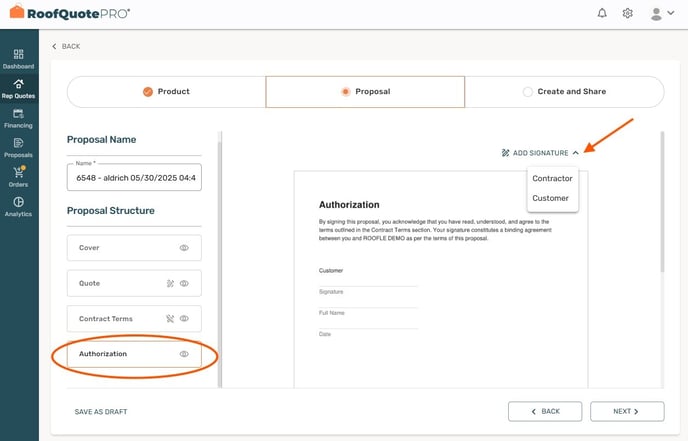Open Analytics in the sidebar
The width and height of the screenshot is (688, 441).
18,207
